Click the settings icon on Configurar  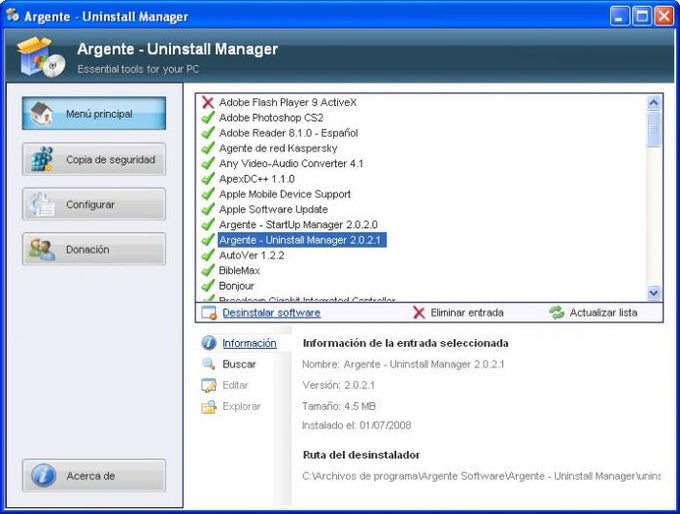pyautogui.click(x=42, y=204)
